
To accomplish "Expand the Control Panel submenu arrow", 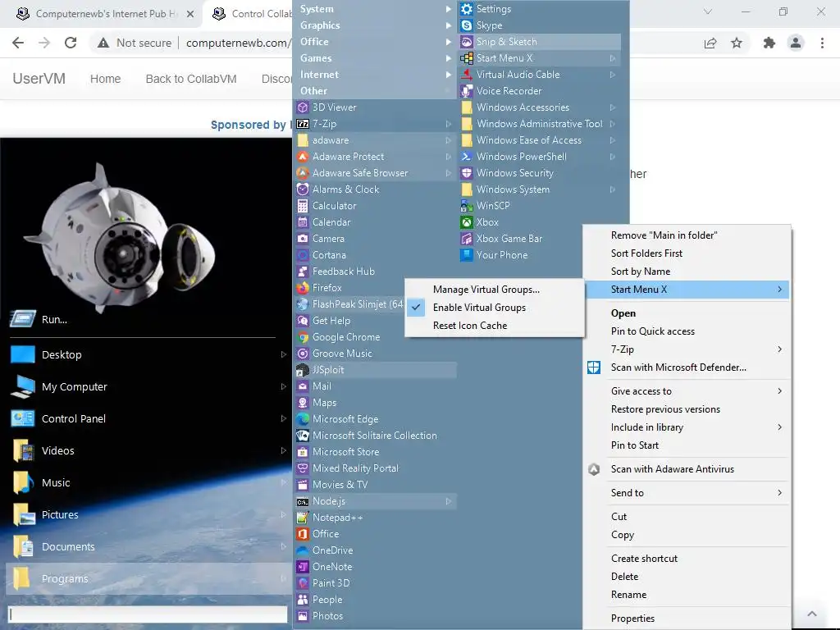I will pyautogui.click(x=283, y=419).
